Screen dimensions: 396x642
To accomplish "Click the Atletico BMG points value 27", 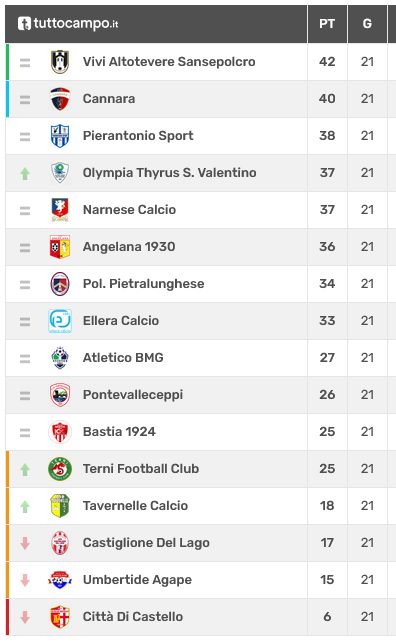I will pyautogui.click(x=327, y=357).
